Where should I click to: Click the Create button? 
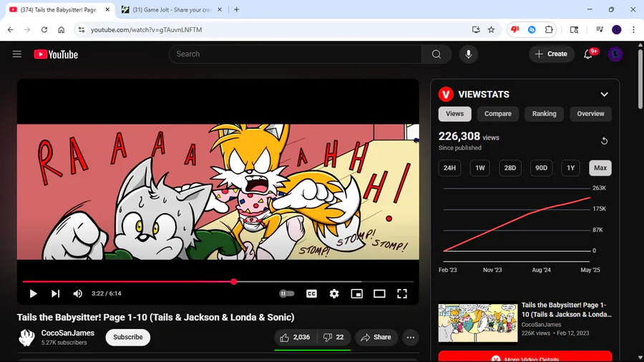click(552, 54)
